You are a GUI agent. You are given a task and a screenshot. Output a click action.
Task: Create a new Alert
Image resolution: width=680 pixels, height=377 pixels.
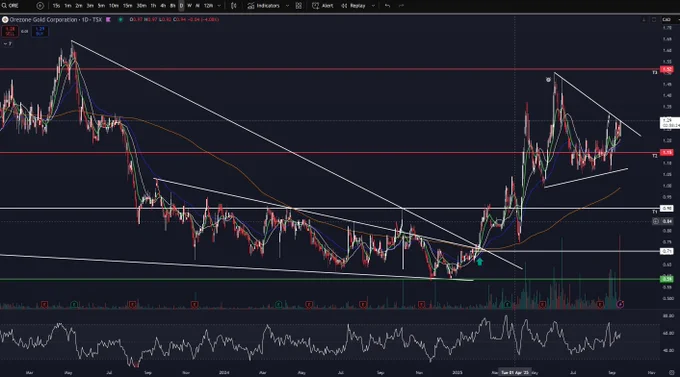point(323,6)
